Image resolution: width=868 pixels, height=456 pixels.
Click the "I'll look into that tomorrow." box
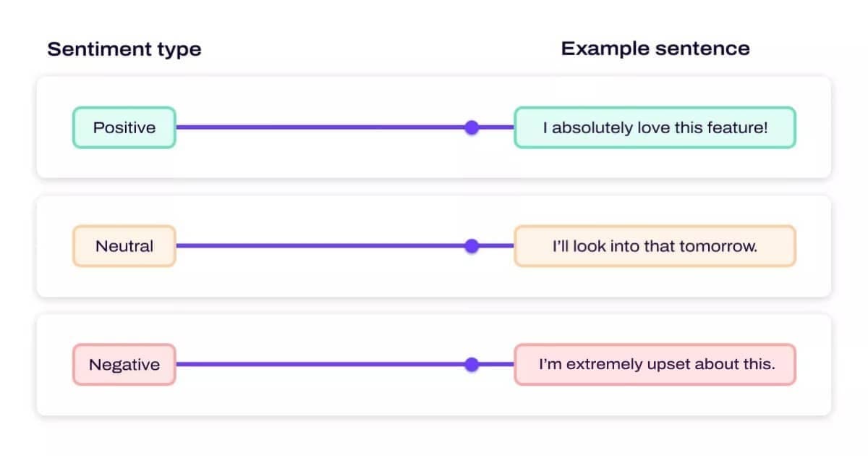point(655,246)
